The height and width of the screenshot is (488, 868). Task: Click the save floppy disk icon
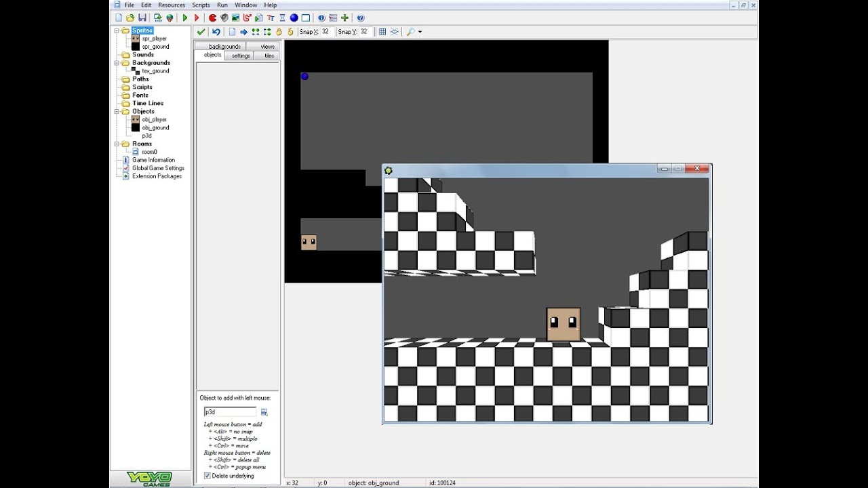(142, 18)
